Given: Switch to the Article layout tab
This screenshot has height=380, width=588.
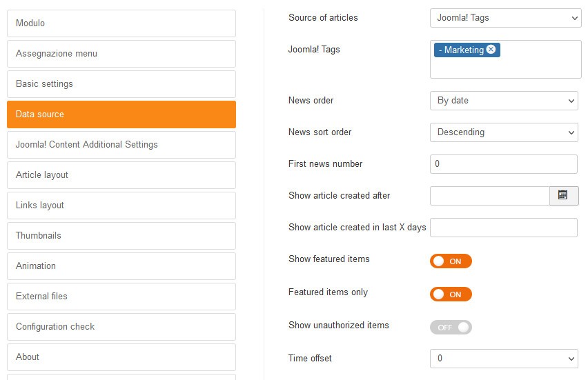Looking at the screenshot, I should pyautogui.click(x=121, y=175).
